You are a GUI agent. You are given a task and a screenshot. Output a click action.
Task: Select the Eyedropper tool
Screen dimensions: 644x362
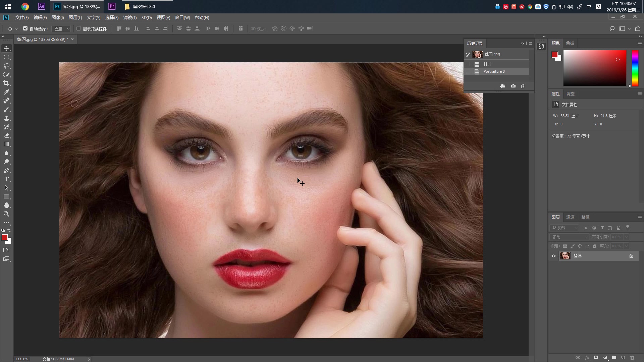click(x=6, y=92)
